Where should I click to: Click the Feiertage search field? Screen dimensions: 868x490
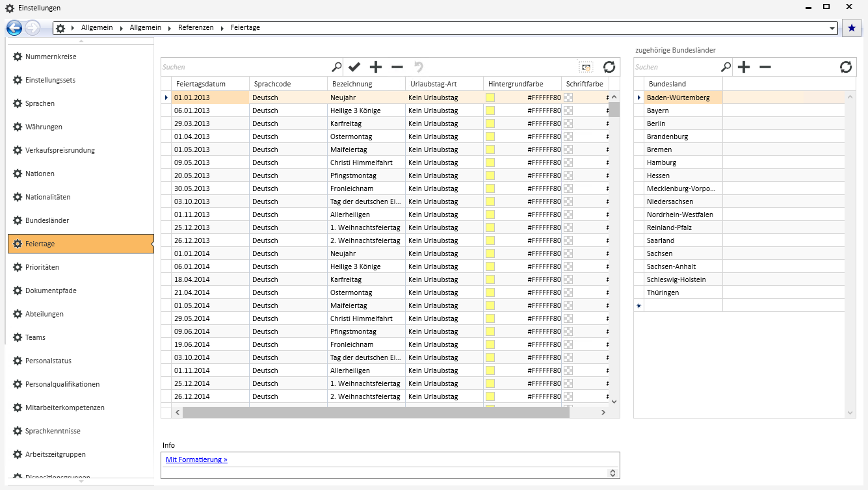coord(246,67)
